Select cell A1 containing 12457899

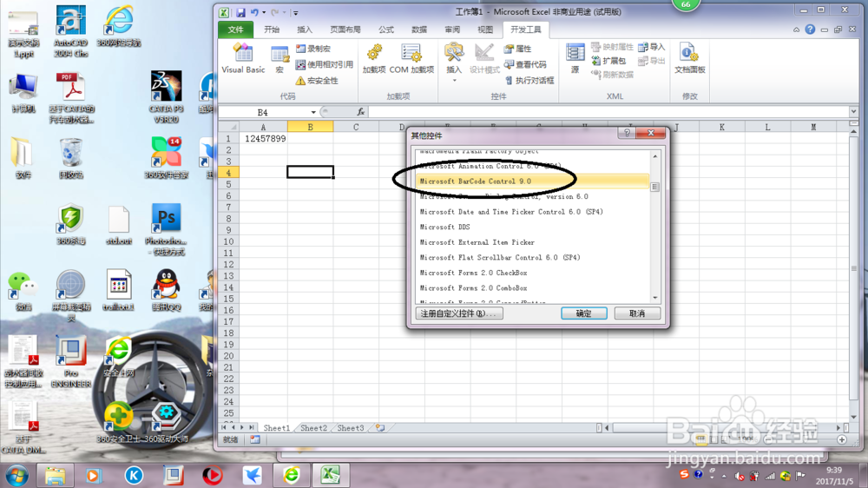[264, 138]
